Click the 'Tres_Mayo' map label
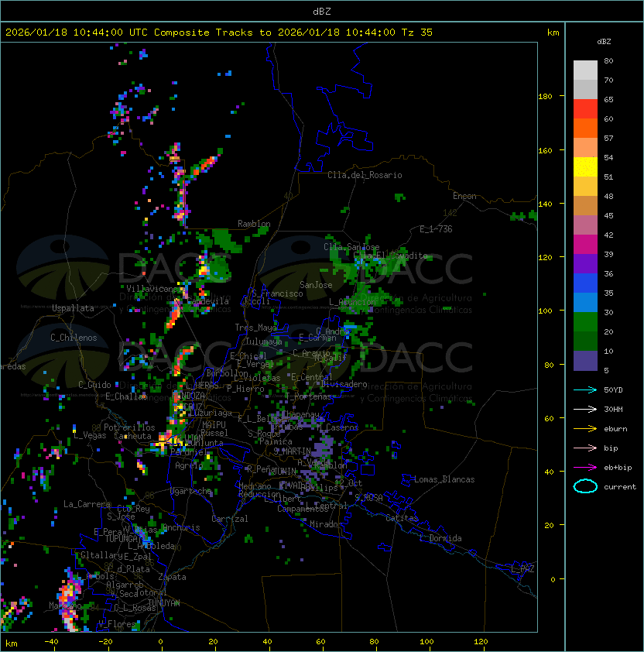This screenshot has width=644, height=652. tap(255, 328)
